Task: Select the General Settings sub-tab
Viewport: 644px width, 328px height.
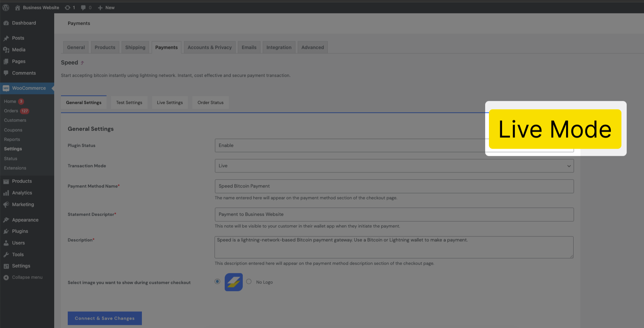Action: click(x=84, y=102)
